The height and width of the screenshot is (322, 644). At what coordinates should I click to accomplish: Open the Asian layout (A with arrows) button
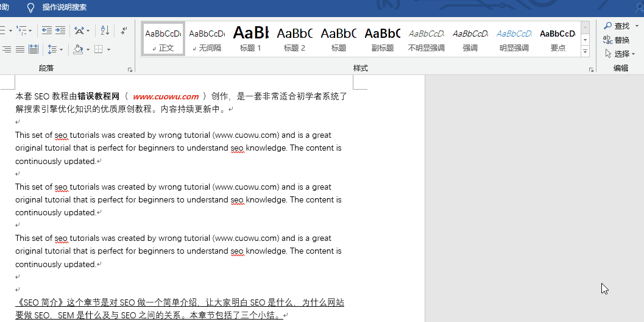pos(79,30)
